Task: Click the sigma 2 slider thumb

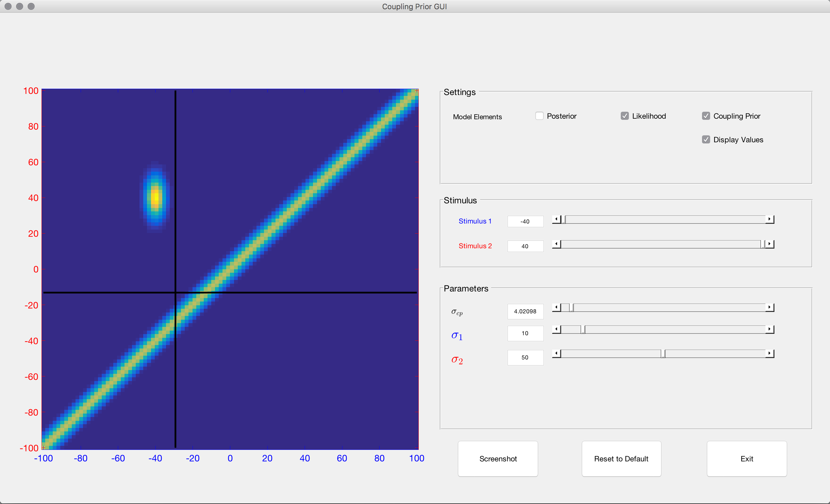Action: click(x=663, y=353)
